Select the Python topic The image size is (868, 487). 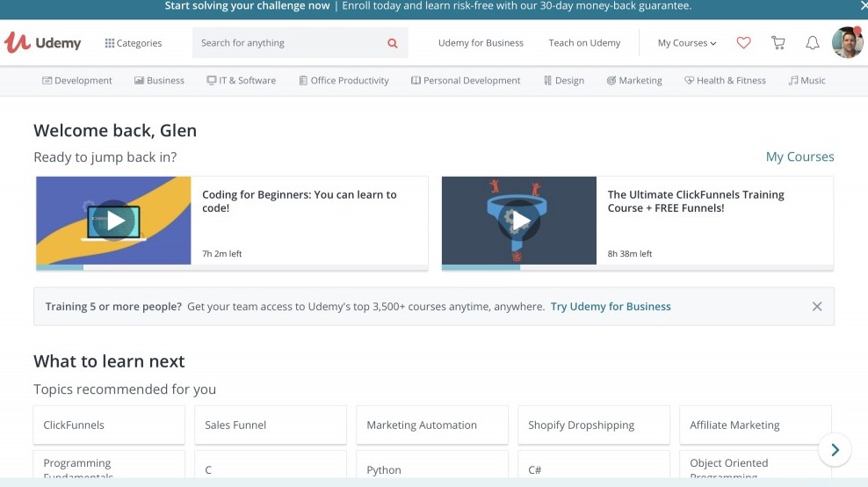(x=432, y=464)
